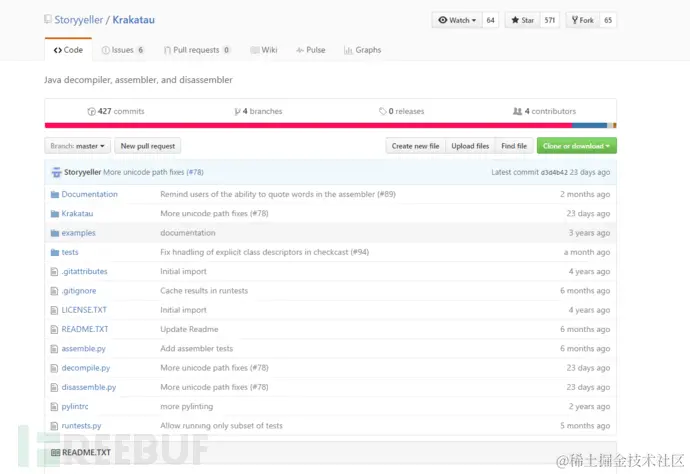Open the examples folder
Image resolution: width=690 pixels, height=474 pixels.
coord(78,233)
